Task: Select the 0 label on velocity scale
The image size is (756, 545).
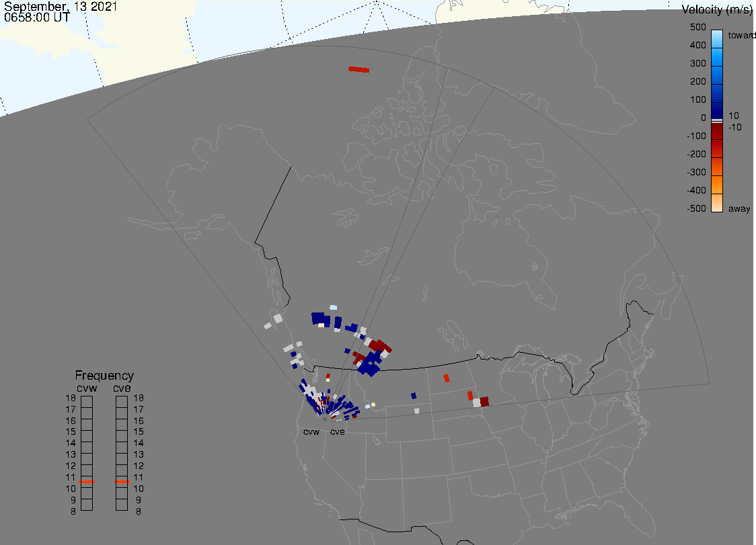Action: (x=704, y=118)
